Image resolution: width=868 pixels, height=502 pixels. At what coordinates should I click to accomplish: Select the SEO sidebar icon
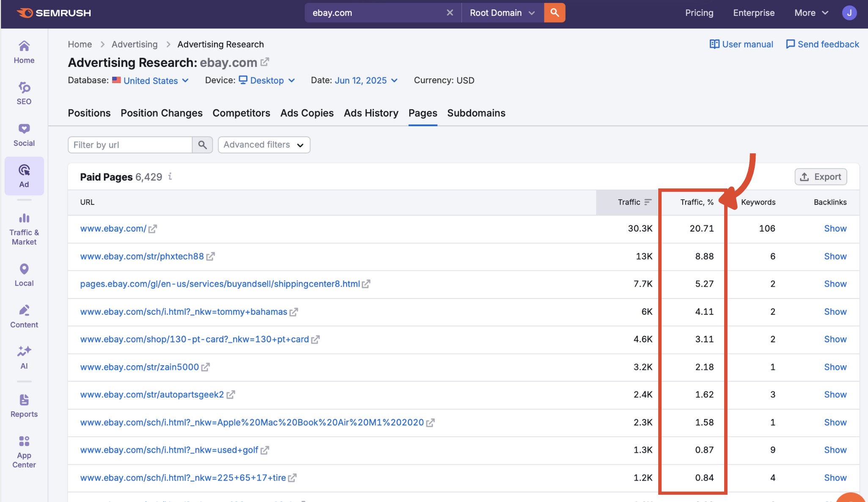(24, 92)
